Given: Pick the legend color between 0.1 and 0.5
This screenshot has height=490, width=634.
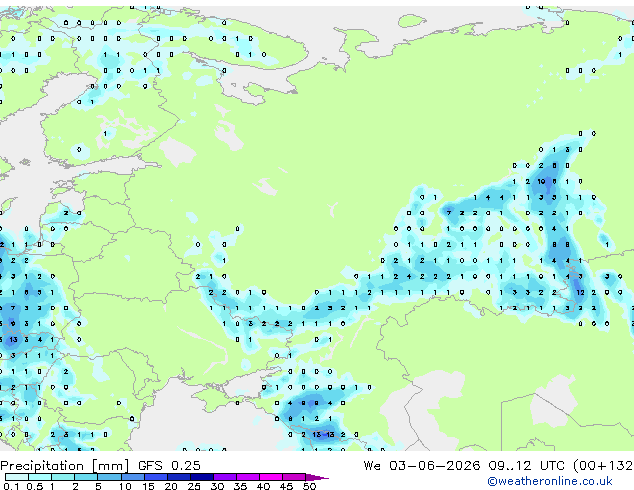Looking at the screenshot, I should (17, 477).
